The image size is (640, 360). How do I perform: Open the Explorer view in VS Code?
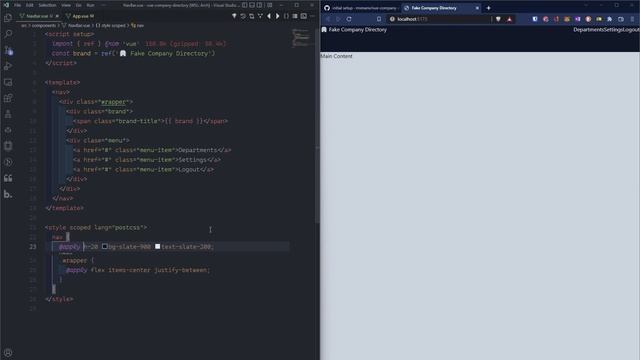pos(8,18)
